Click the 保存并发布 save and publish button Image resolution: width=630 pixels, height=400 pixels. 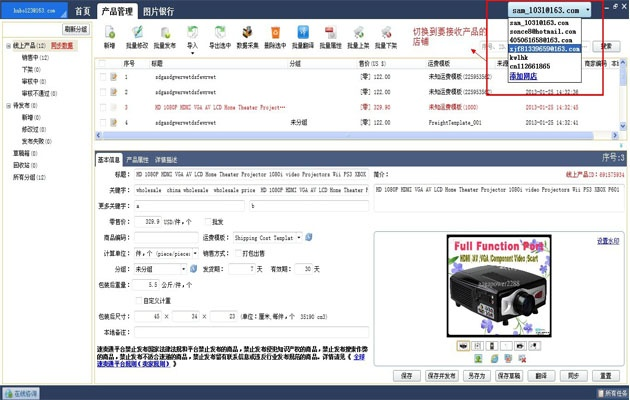[x=441, y=376]
